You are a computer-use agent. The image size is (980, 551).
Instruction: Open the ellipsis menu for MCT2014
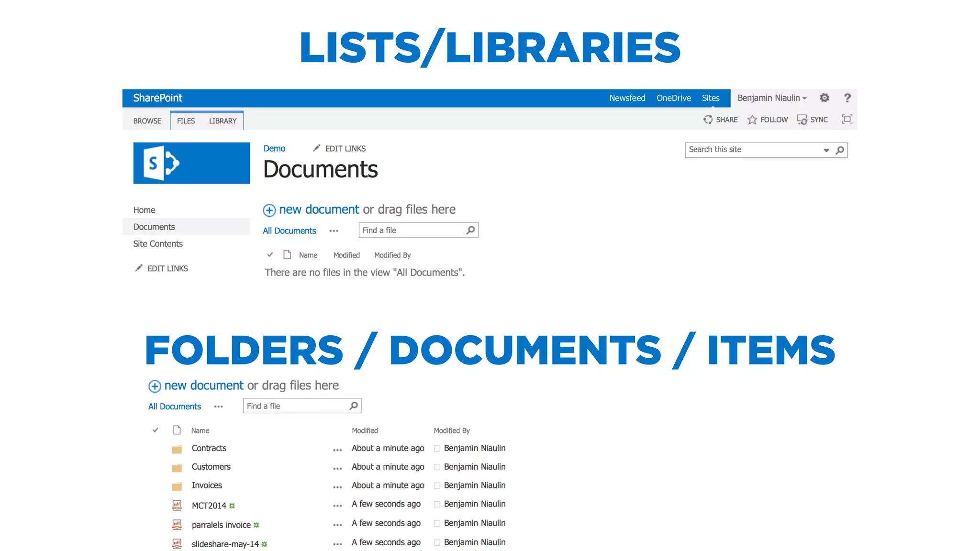(337, 506)
